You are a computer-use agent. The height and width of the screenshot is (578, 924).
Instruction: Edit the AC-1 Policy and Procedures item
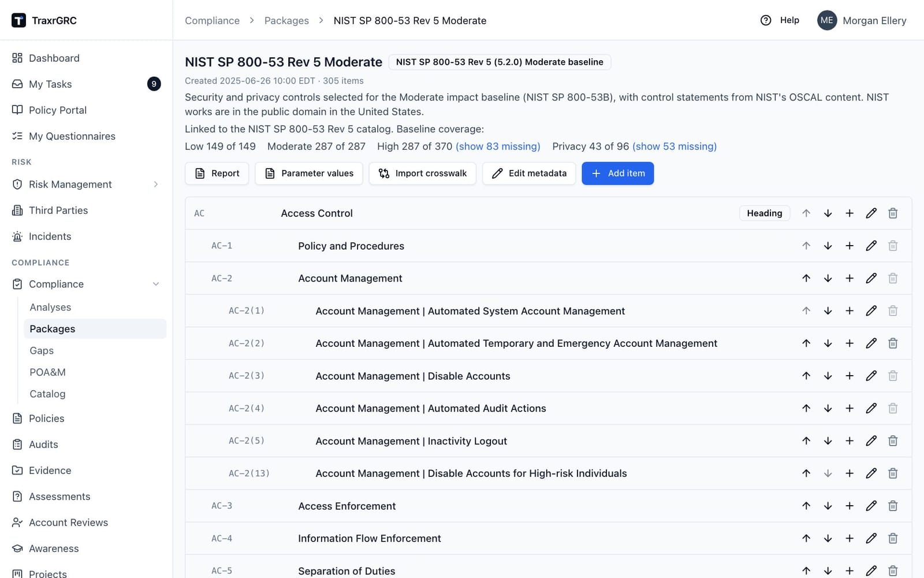[x=871, y=246]
